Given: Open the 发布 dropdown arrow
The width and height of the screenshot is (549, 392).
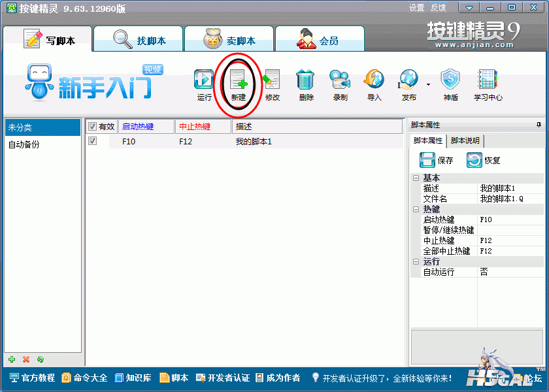Looking at the screenshot, I should [x=428, y=85].
